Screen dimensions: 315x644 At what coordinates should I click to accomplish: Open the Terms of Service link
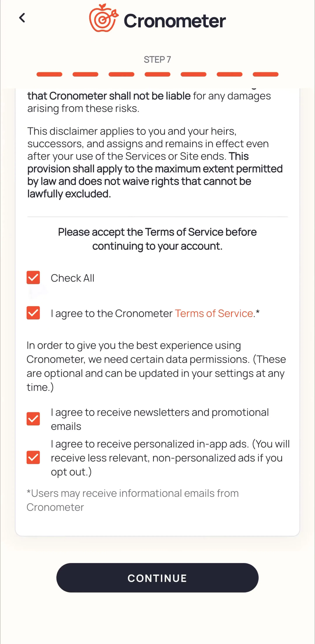point(214,313)
